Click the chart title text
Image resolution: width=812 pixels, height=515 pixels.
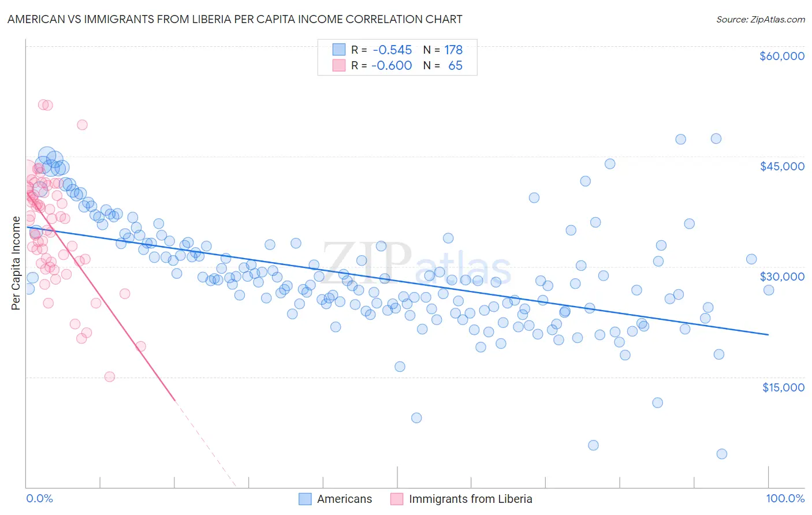[x=234, y=19]
